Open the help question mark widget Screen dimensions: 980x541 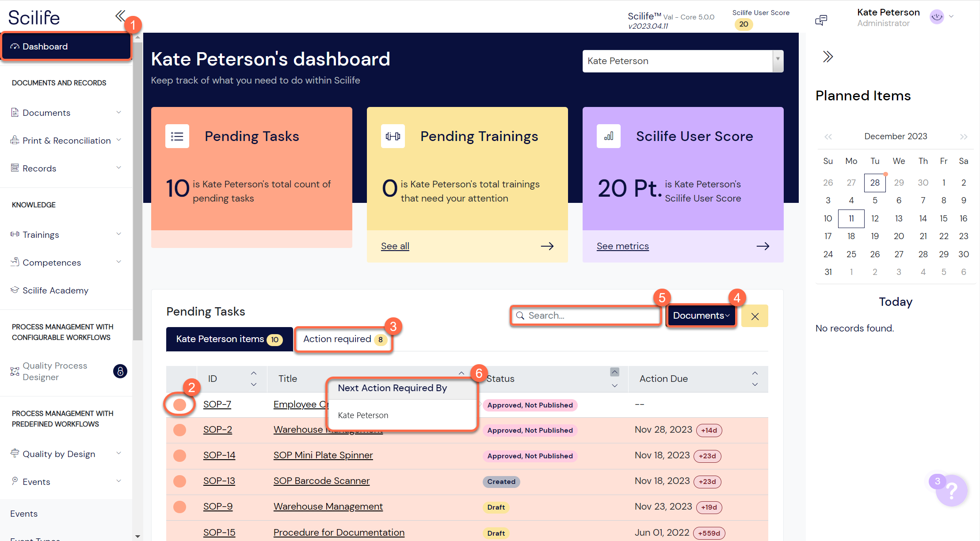tap(952, 491)
